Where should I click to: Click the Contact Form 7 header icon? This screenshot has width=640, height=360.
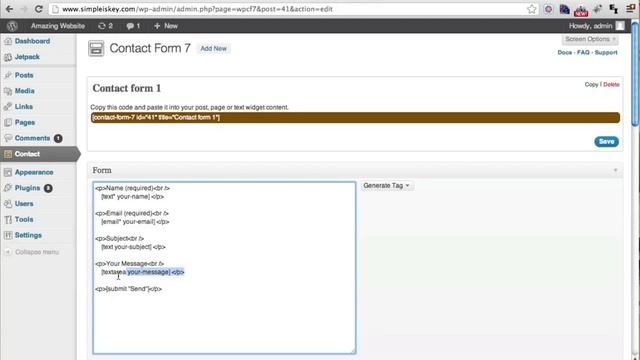tap(96, 49)
